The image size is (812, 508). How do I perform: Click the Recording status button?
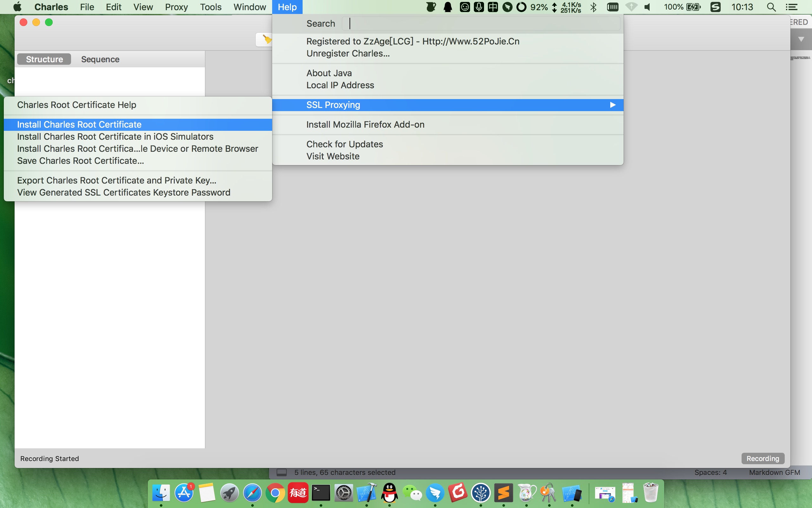click(x=763, y=458)
